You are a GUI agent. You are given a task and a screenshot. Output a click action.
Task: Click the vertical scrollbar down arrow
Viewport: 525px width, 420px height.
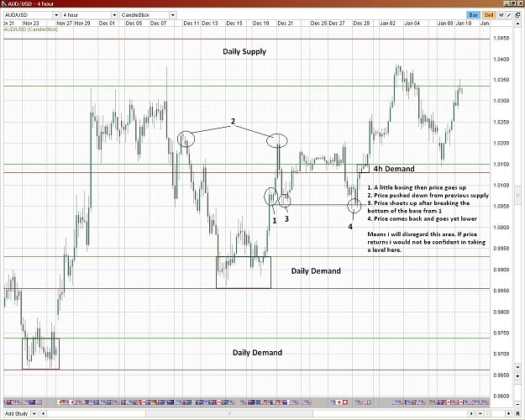point(517,367)
